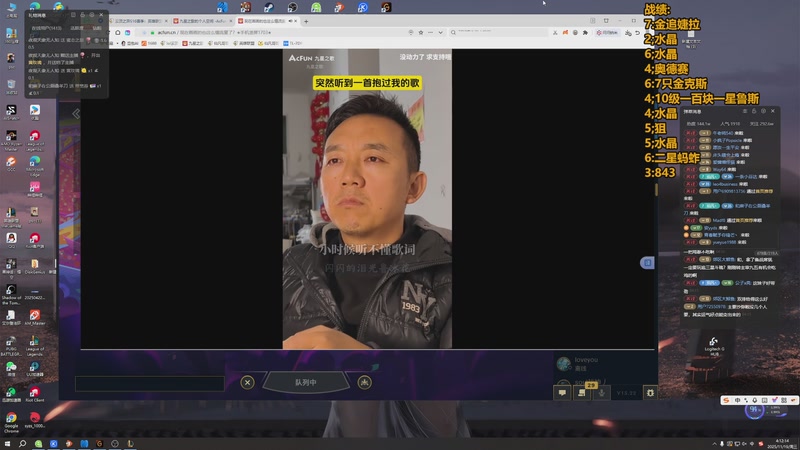Open the Logitech G HUB desktop shortcut
800x450 pixels.
[x=714, y=345]
